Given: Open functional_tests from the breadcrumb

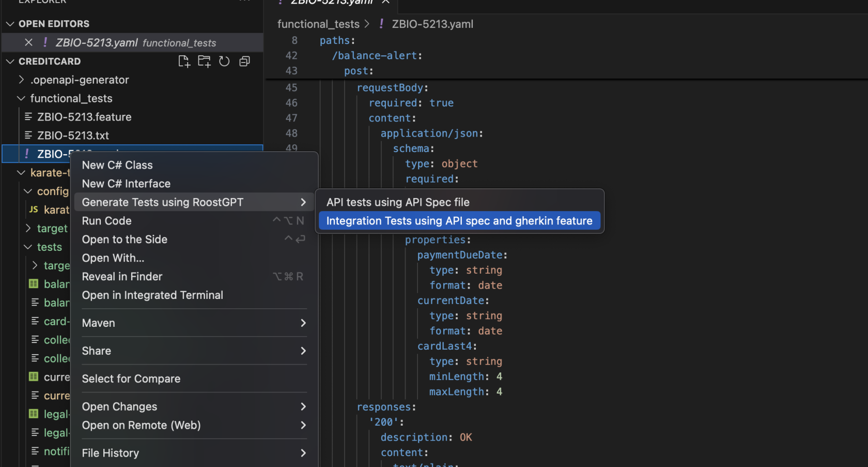Looking at the screenshot, I should [x=318, y=24].
